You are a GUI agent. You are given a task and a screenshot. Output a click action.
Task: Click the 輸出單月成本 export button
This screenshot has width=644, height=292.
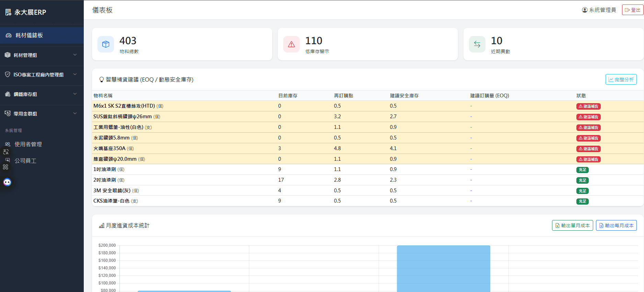[573, 226]
